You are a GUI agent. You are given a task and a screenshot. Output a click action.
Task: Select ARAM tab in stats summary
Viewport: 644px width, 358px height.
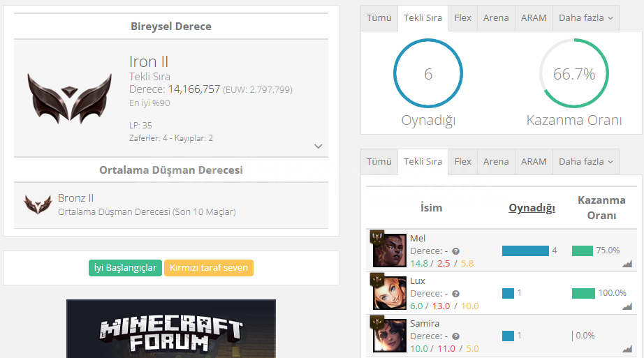tap(534, 18)
